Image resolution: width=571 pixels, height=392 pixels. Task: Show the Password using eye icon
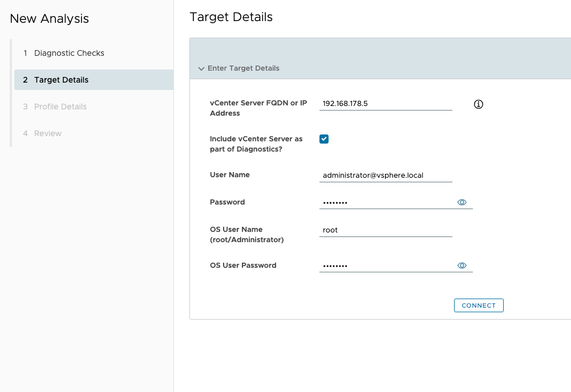[x=461, y=202]
